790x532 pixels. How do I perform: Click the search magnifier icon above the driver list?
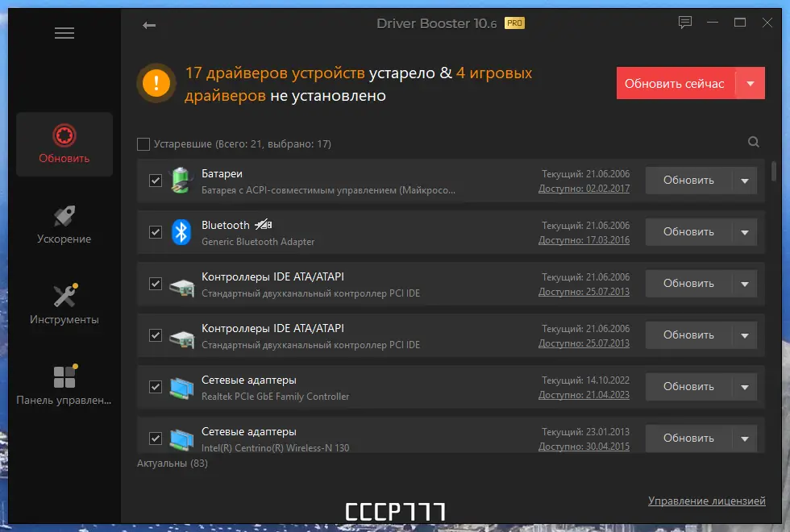pos(753,142)
